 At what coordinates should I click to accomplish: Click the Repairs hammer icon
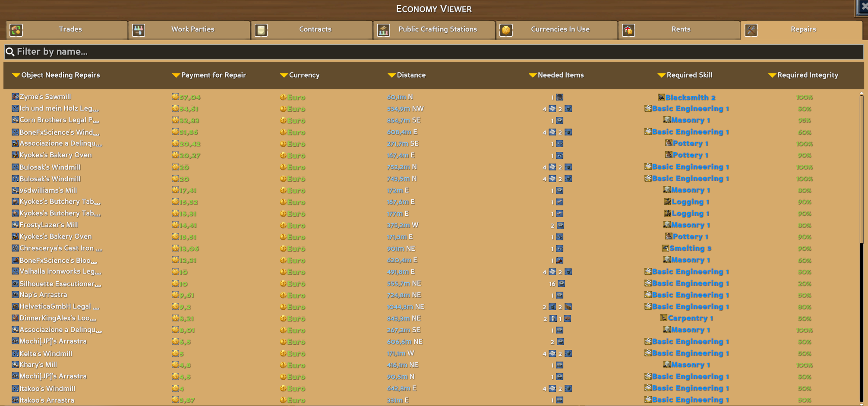tap(751, 30)
